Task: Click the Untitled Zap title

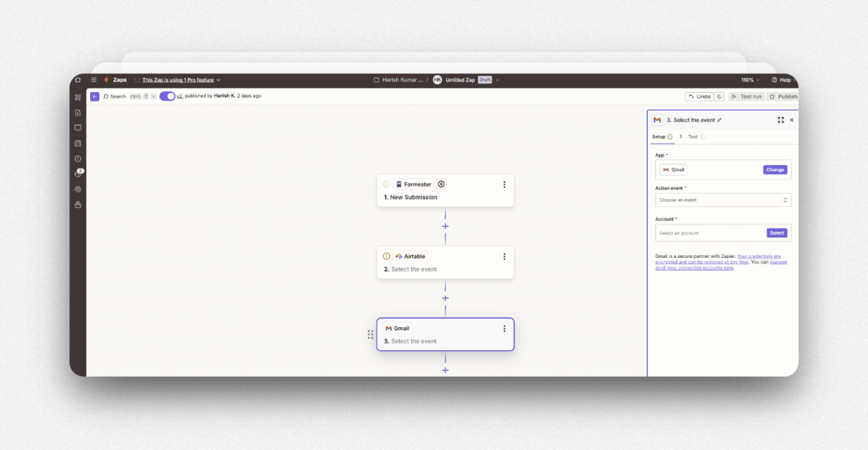Action: coord(460,80)
